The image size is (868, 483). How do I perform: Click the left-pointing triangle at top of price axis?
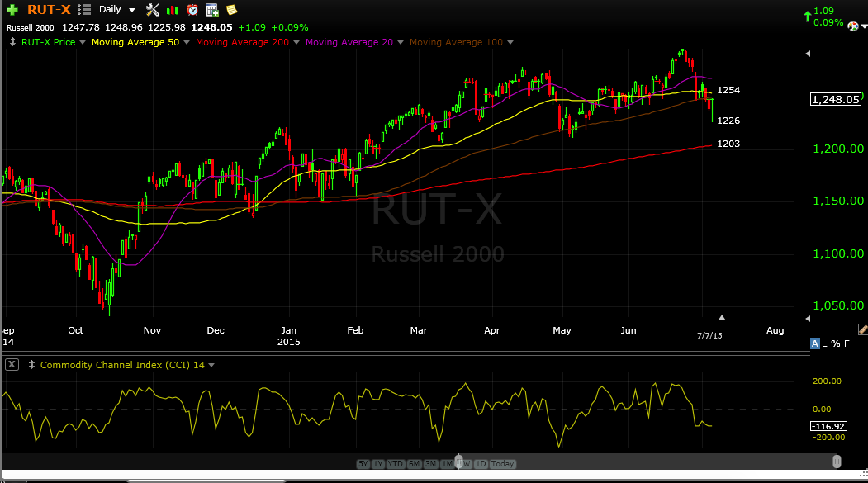click(808, 54)
